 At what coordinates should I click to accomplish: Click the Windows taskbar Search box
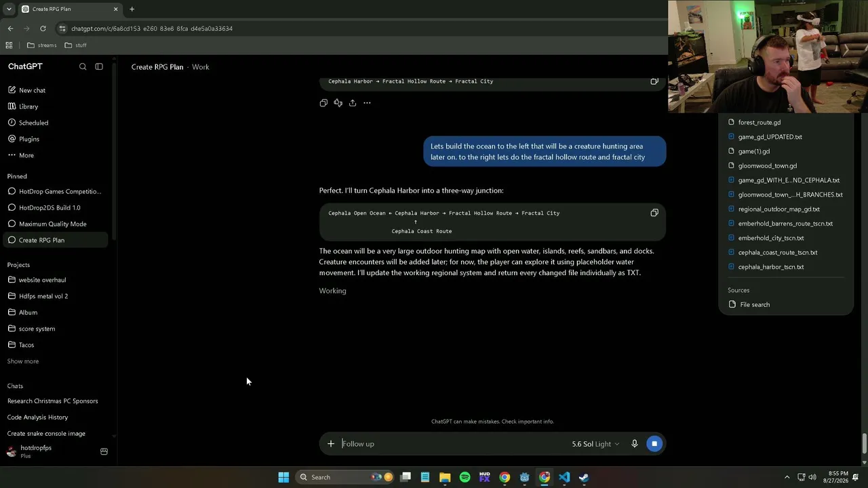346,477
